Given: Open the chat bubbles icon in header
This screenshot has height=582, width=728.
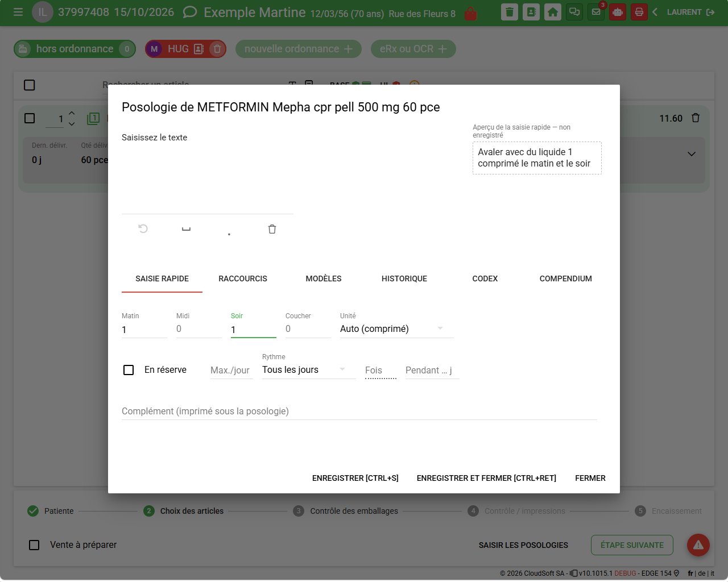Looking at the screenshot, I should coord(574,12).
